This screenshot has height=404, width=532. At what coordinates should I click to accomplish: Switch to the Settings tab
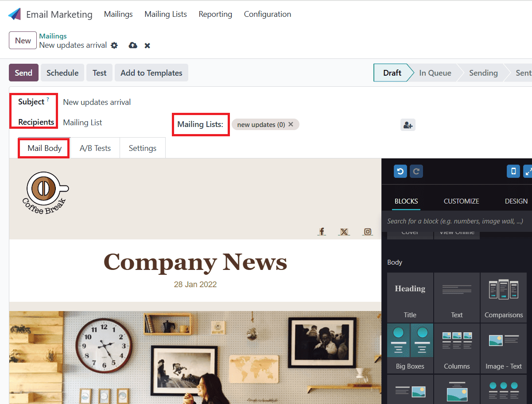143,148
